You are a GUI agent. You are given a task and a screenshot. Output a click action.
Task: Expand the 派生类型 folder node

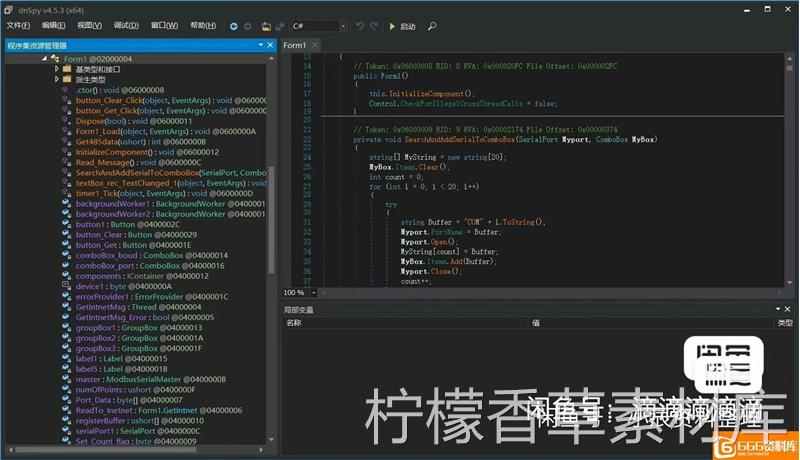57,79
